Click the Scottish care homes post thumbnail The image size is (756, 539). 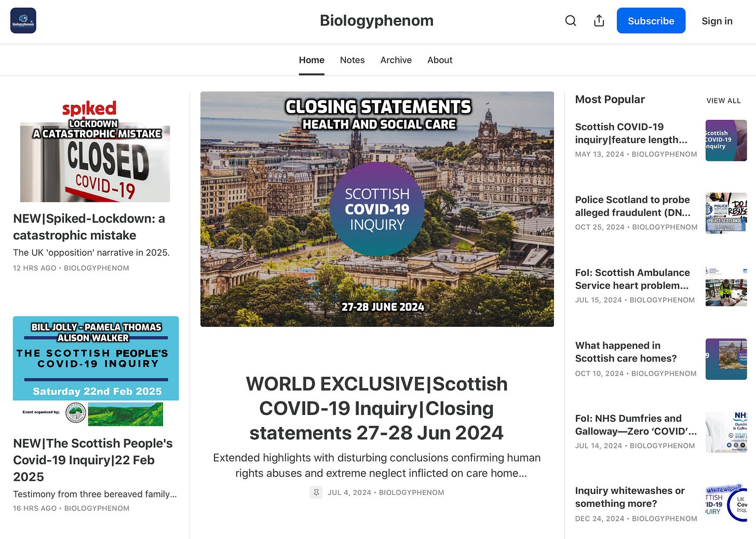[726, 359]
